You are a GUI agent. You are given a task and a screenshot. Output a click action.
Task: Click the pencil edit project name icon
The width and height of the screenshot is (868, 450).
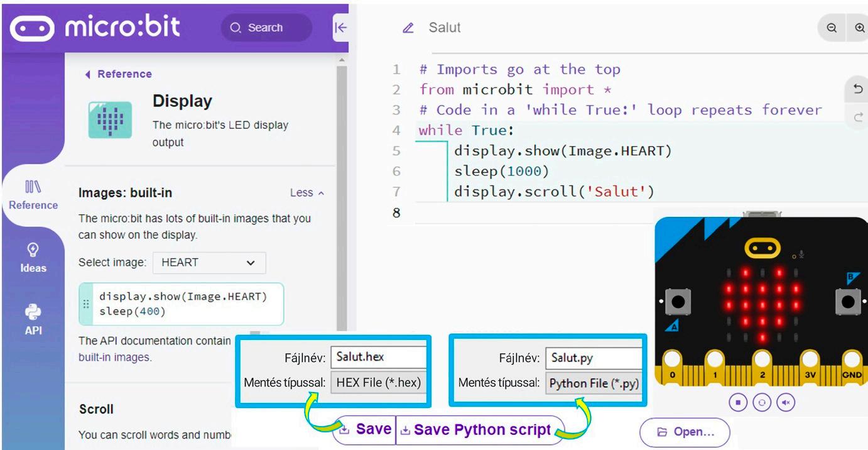click(x=408, y=28)
